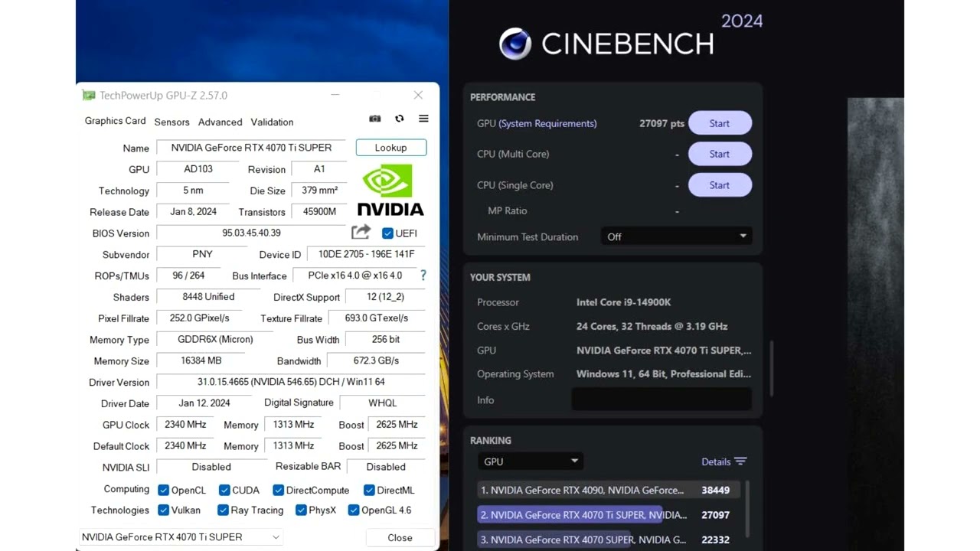The image size is (980, 551).
Task: Click the Bandwidth value 672.3 GB/s
Action: point(376,360)
